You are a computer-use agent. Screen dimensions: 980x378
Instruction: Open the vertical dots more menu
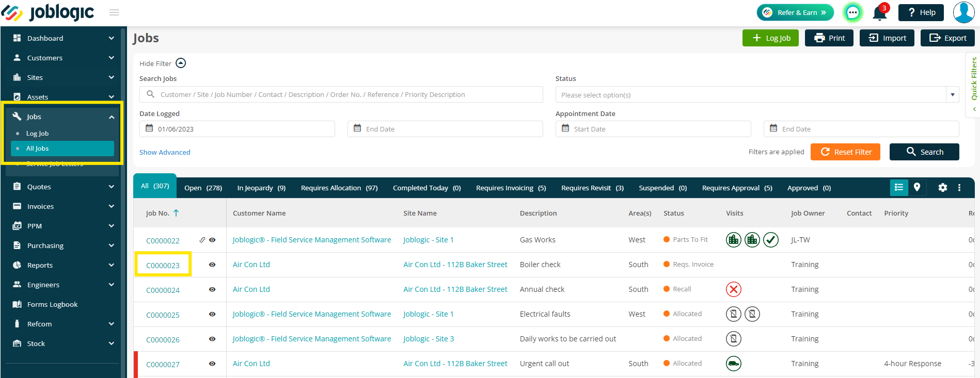[959, 188]
